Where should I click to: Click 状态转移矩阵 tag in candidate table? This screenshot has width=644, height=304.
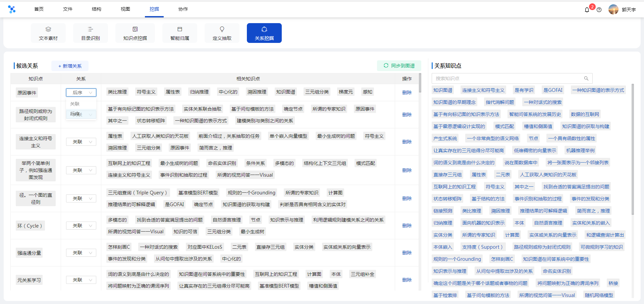point(151,121)
